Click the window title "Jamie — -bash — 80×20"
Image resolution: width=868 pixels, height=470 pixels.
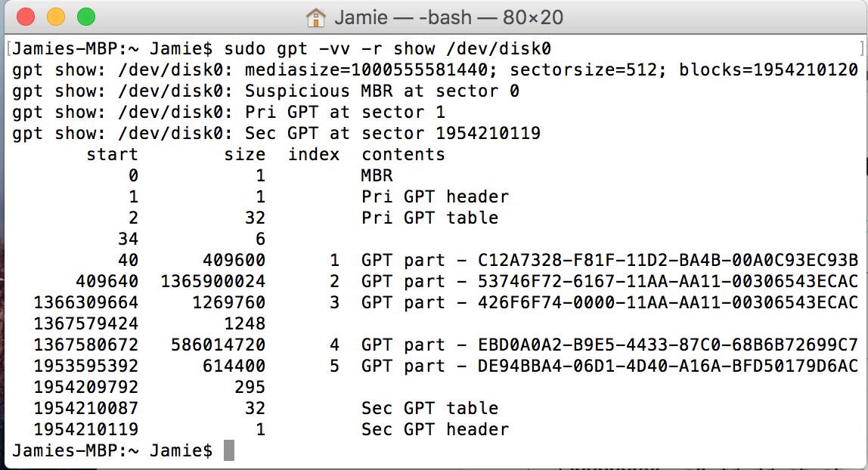tap(448, 17)
